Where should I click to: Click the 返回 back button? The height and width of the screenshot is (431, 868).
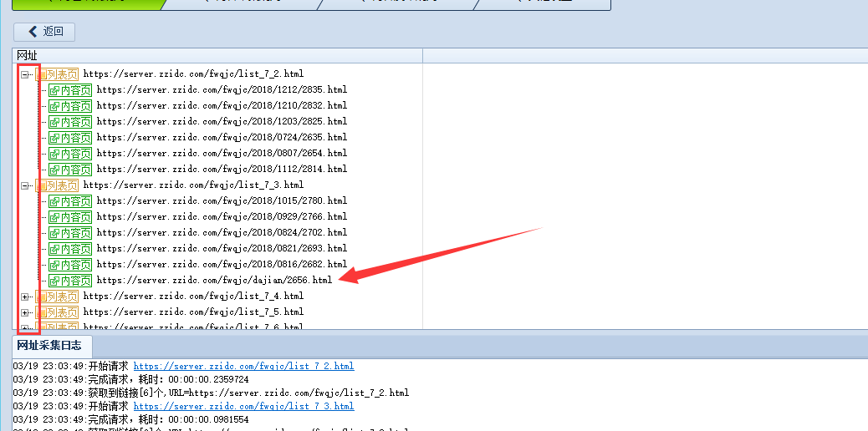(x=44, y=32)
